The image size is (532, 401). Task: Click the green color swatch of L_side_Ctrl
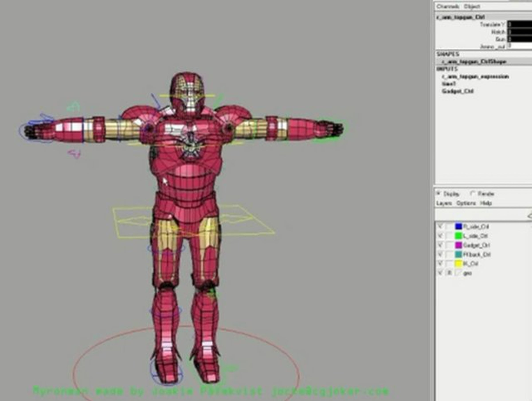458,236
